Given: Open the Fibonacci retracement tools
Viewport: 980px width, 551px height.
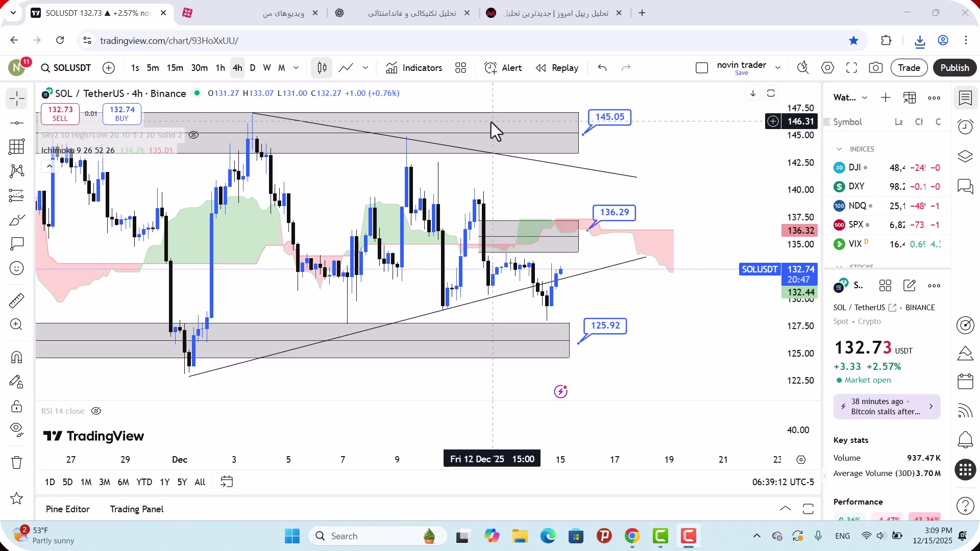Looking at the screenshot, I should 16,147.
